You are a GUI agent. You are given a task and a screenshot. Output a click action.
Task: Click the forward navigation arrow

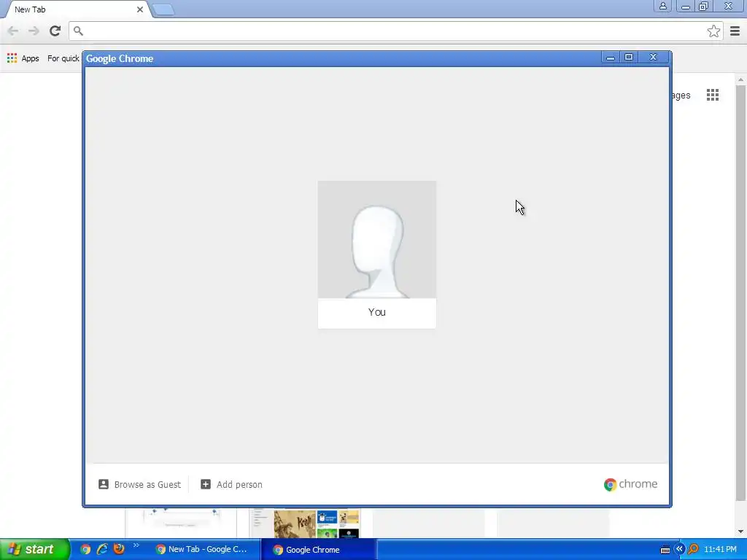34,31
